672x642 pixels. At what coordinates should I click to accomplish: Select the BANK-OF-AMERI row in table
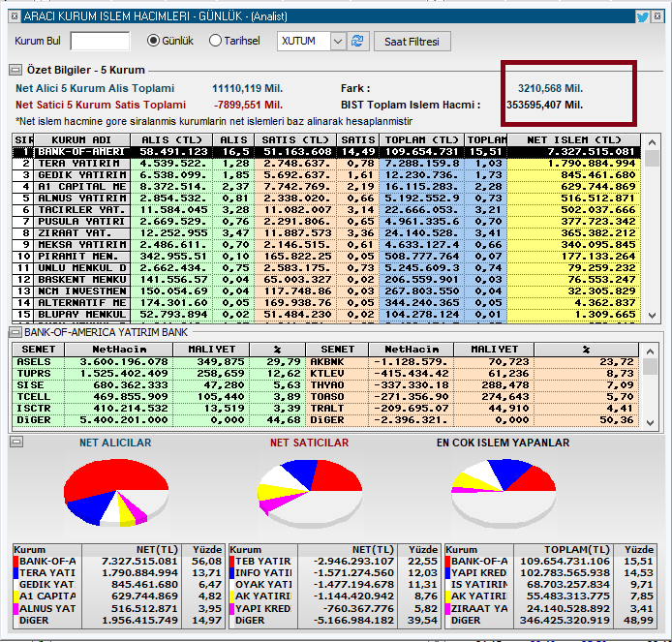pyautogui.click(x=326, y=152)
